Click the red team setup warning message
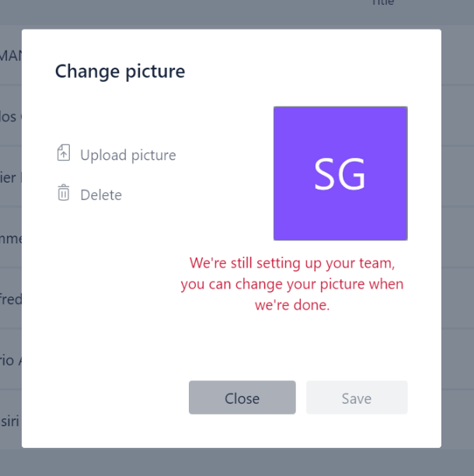Screen dimensions: 474x476 pyautogui.click(x=292, y=284)
